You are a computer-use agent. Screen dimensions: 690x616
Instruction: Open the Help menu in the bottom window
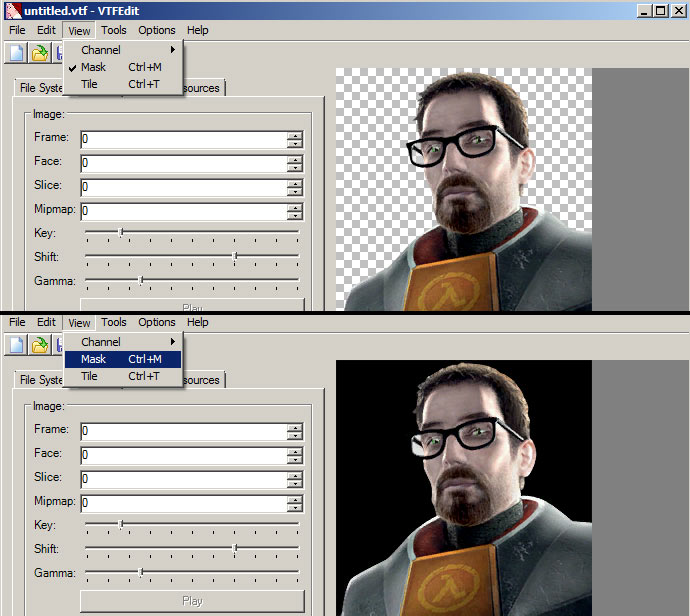(x=198, y=322)
